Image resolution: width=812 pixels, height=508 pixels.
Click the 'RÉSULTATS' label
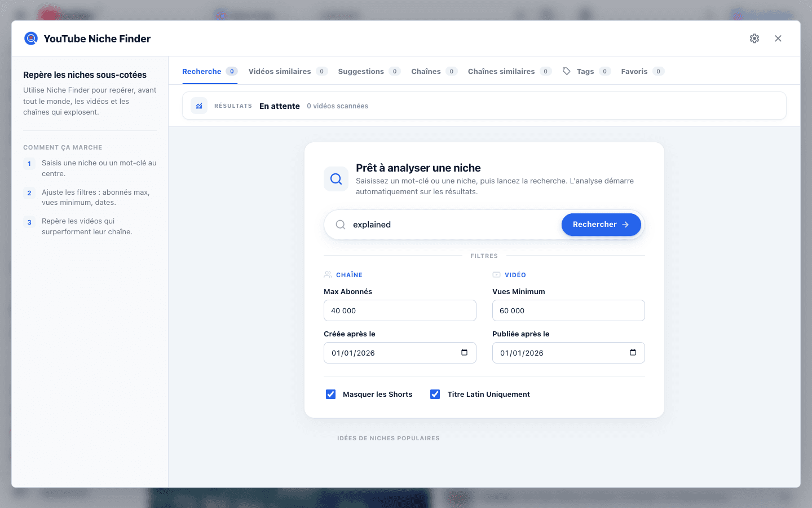click(233, 106)
